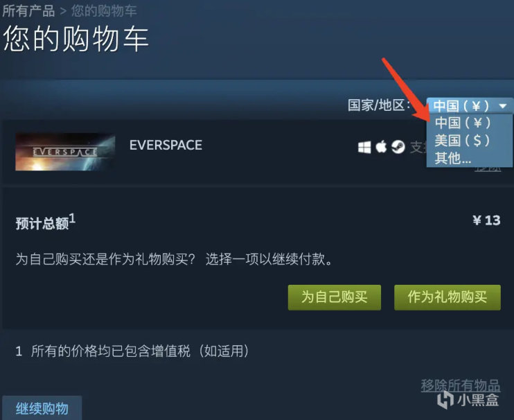Click the 作为礼物购买 button
The image size is (514, 420).
[x=447, y=297]
